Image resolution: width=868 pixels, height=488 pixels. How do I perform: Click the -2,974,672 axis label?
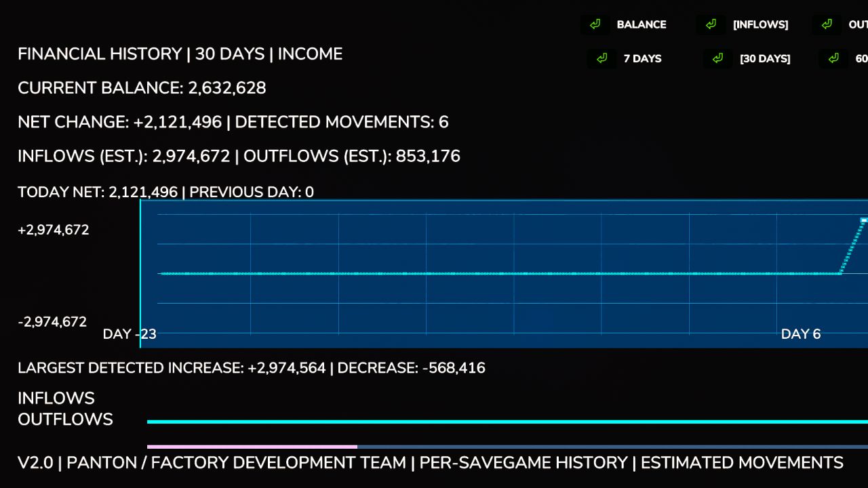tap(52, 322)
